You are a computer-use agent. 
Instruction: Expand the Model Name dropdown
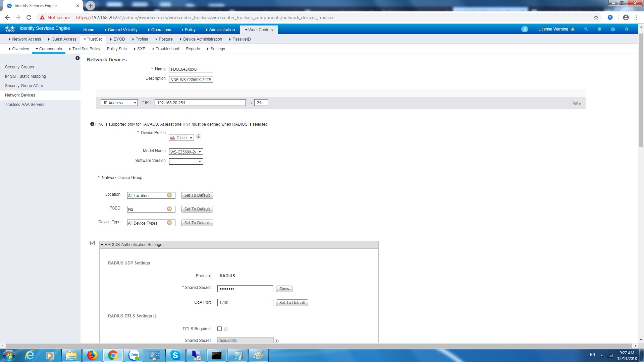[x=200, y=152]
